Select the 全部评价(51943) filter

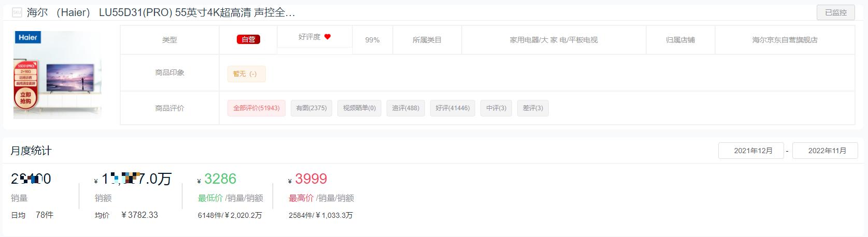coord(256,108)
